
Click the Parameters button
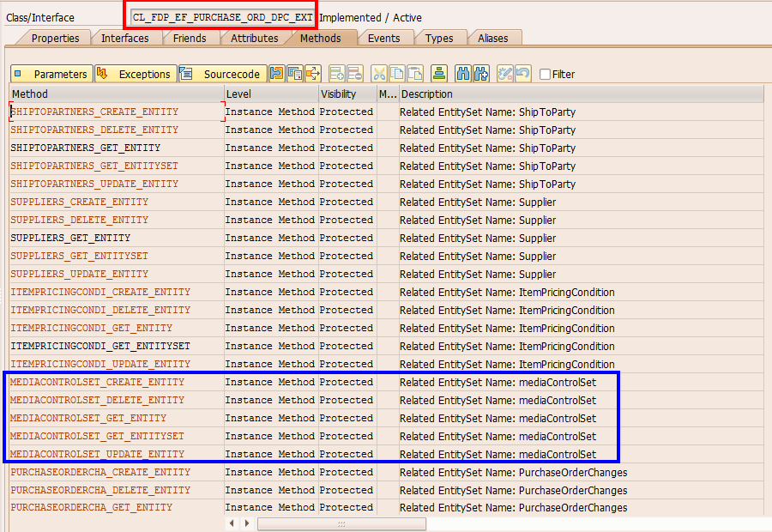tap(51, 74)
